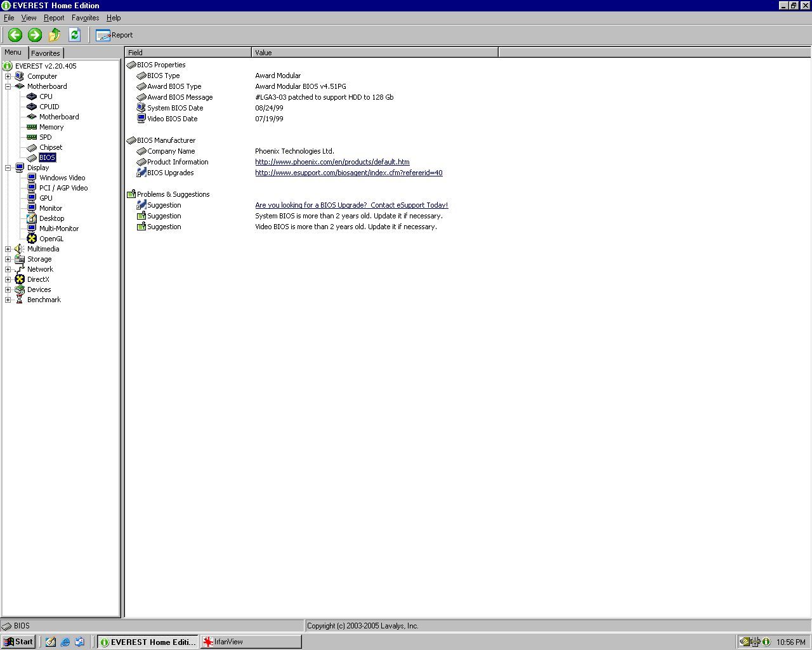The image size is (812, 650).
Task: Open the Monitor page in tree
Action: click(51, 208)
